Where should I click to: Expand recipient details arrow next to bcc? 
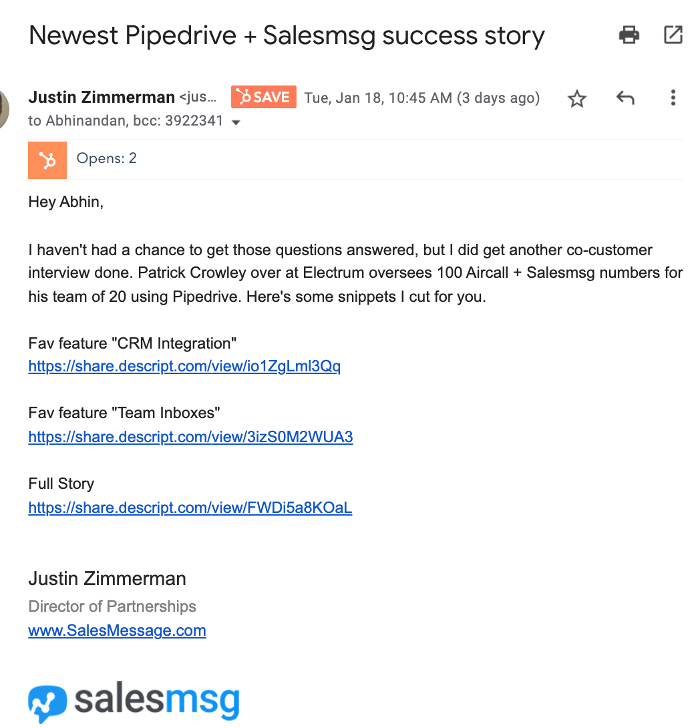236,123
